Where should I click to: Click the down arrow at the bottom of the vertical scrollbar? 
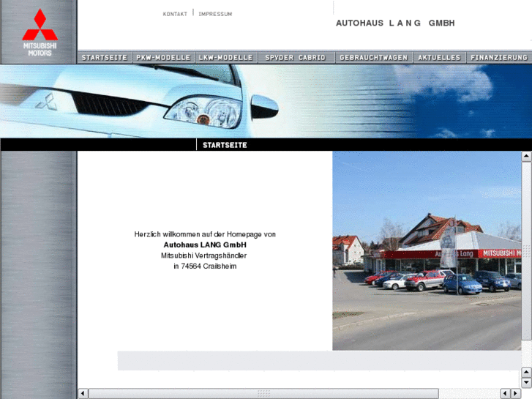click(526, 382)
